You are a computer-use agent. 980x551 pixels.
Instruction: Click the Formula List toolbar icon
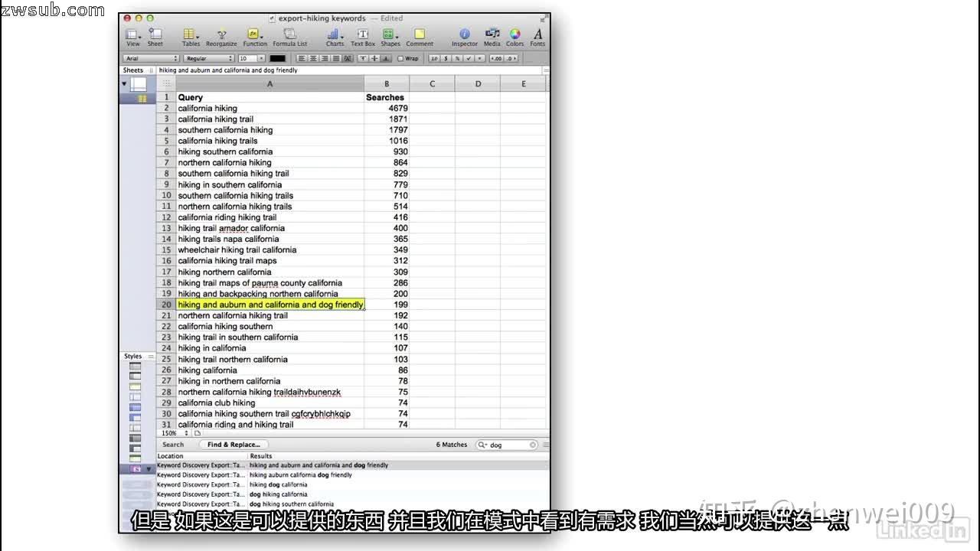pos(289,35)
